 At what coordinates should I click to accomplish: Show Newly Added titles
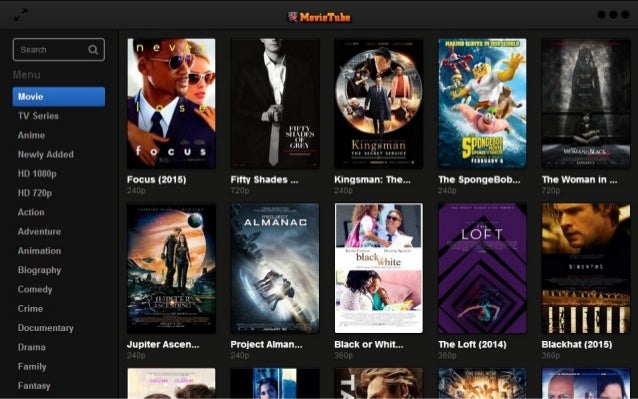coord(46,155)
